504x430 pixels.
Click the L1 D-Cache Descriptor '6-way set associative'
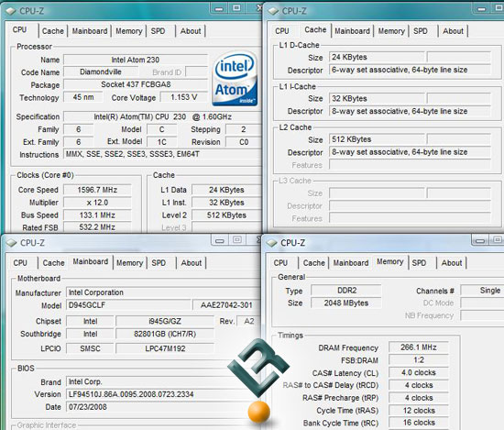click(410, 70)
